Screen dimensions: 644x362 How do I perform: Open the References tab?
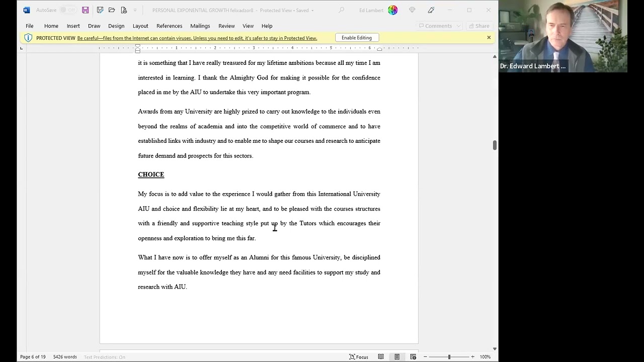click(x=169, y=26)
